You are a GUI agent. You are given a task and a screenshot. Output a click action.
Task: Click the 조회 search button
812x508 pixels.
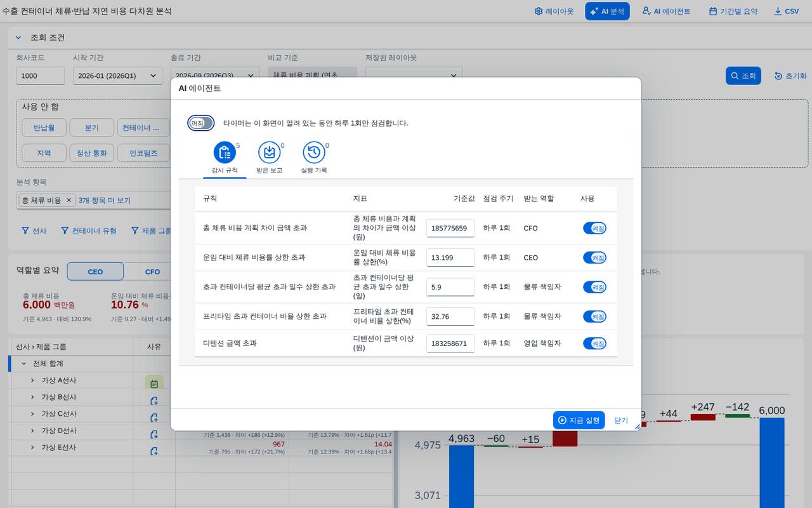pyautogui.click(x=743, y=76)
